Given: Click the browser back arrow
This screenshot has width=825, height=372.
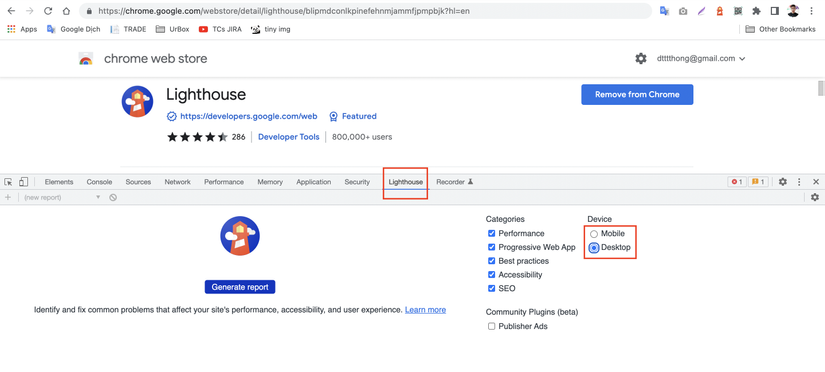Looking at the screenshot, I should 11,11.
